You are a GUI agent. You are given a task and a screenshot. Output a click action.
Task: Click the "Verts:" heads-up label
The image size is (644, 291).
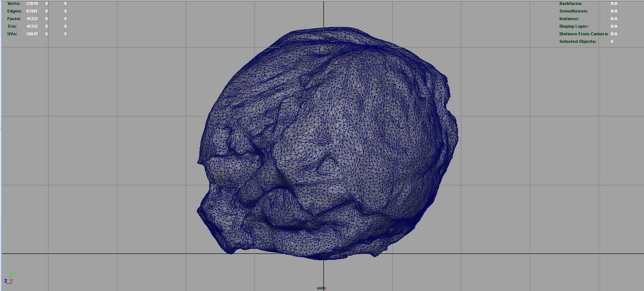14,3
